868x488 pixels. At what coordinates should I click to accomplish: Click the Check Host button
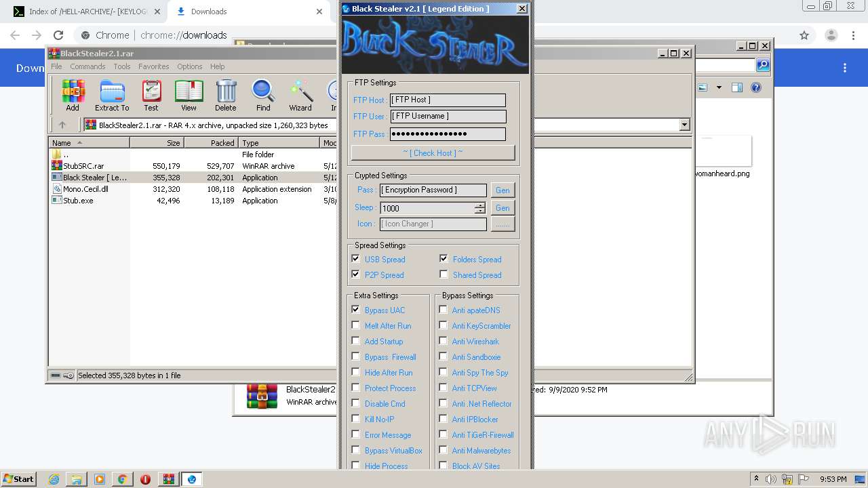(x=433, y=152)
